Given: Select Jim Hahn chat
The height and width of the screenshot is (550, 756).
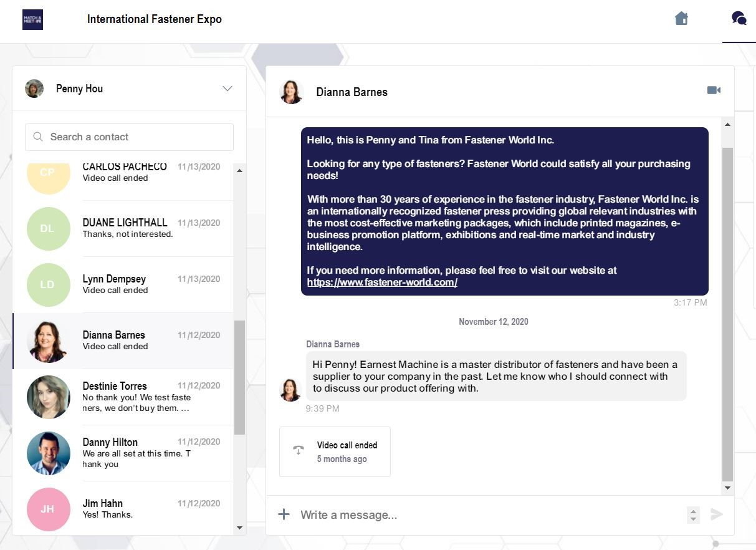Looking at the screenshot, I should pyautogui.click(x=123, y=508).
